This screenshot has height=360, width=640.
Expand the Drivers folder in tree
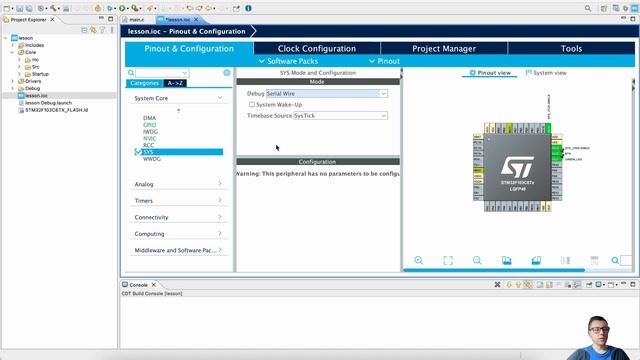[12, 81]
